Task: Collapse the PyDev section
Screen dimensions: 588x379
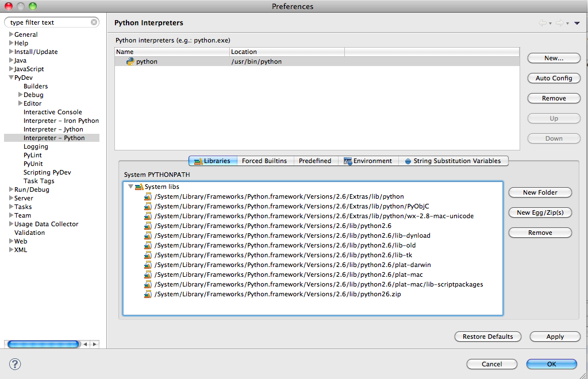Action: point(10,78)
